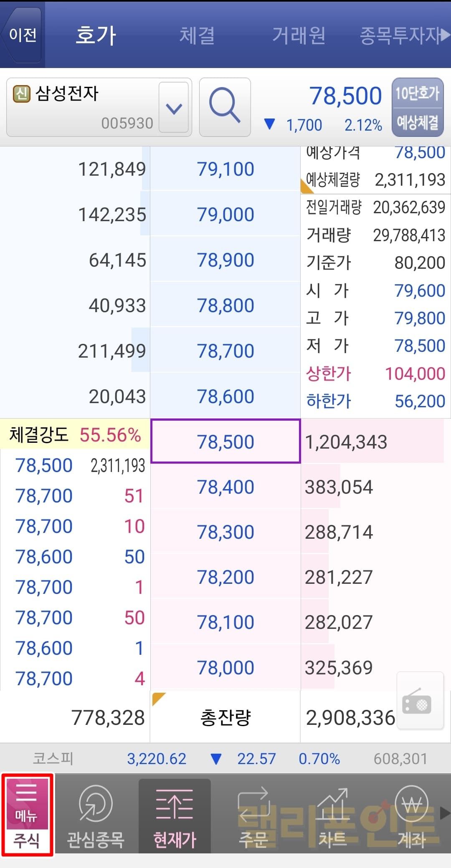451x868 pixels.
Task: Tap the 79,100 ask price row
Action: (225, 169)
